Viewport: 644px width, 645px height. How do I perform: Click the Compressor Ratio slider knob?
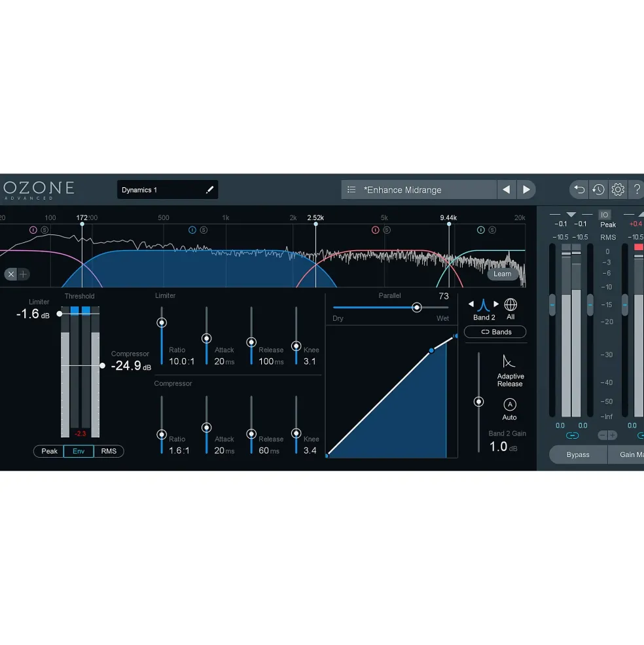click(162, 435)
